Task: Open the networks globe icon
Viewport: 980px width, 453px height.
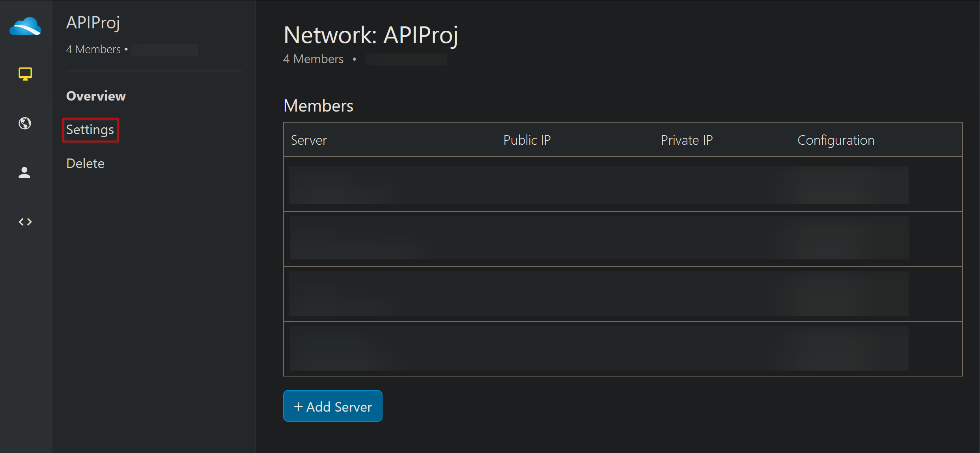Action: [25, 123]
